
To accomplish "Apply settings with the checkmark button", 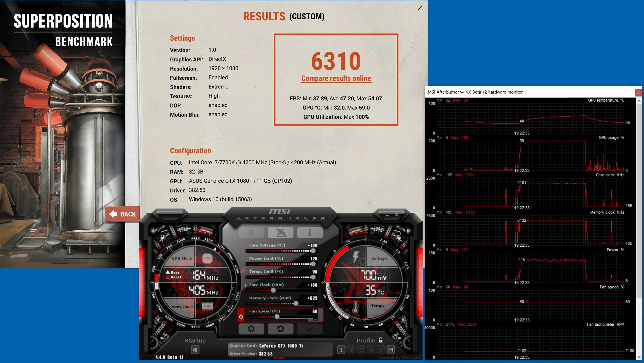I will click(310, 329).
